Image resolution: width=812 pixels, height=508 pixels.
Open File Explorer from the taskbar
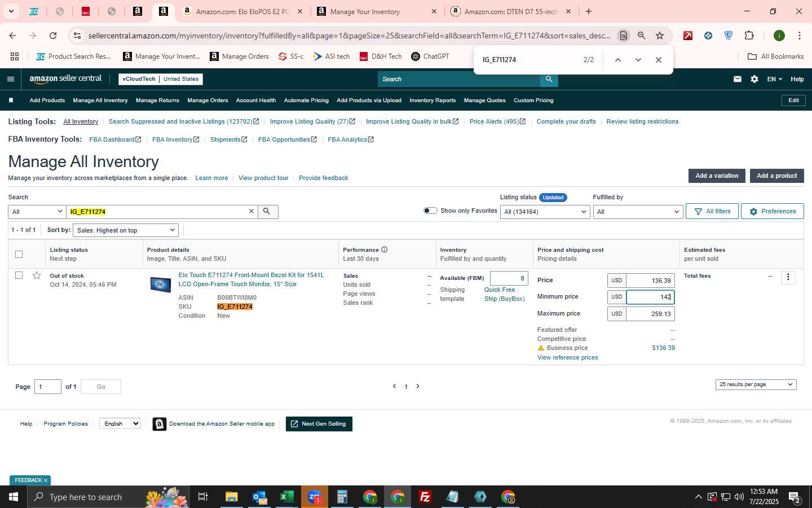tap(232, 497)
